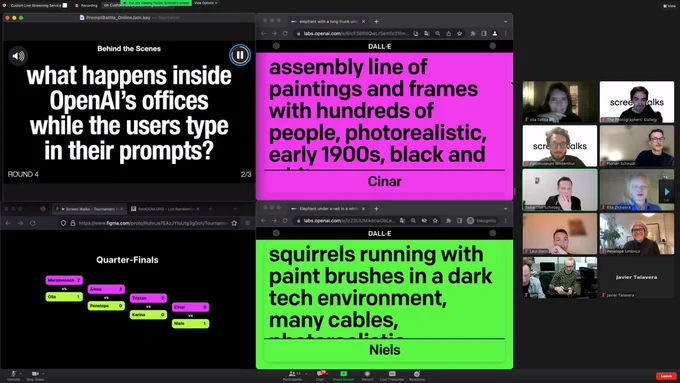Open three-dot menu in Cinar's browser
Viewport: 680px width, 383px height.
[x=505, y=33]
